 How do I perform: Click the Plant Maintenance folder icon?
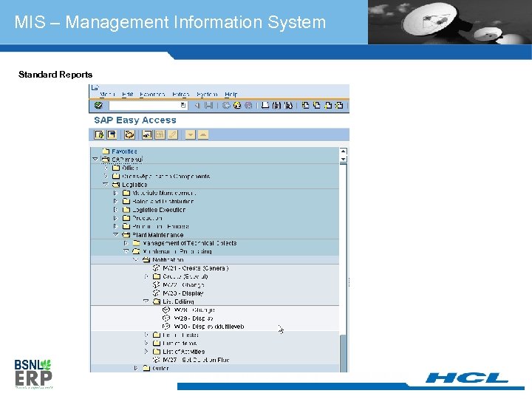pos(126,234)
